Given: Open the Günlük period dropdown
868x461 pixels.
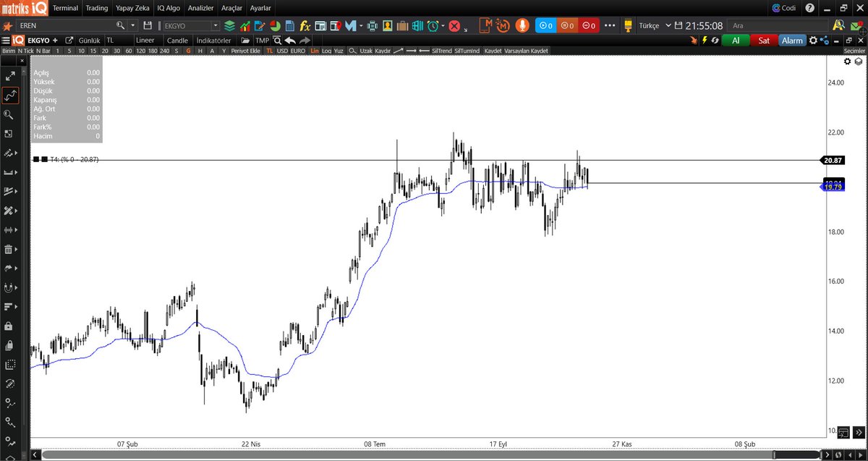Looking at the screenshot, I should coord(90,41).
